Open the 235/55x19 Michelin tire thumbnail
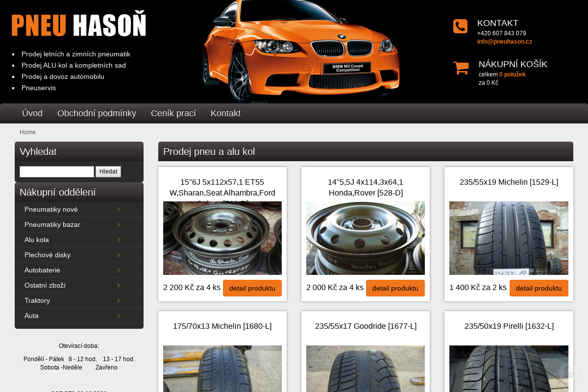588x392 pixels. 509,238
